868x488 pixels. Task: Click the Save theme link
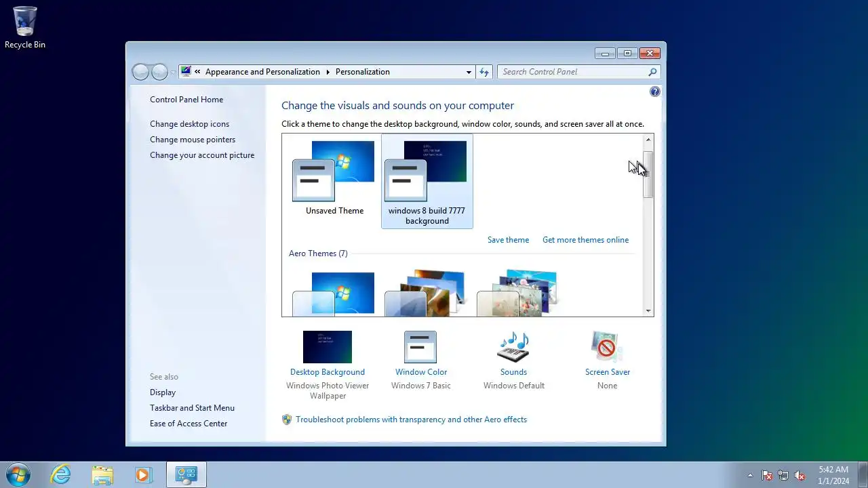pos(508,240)
